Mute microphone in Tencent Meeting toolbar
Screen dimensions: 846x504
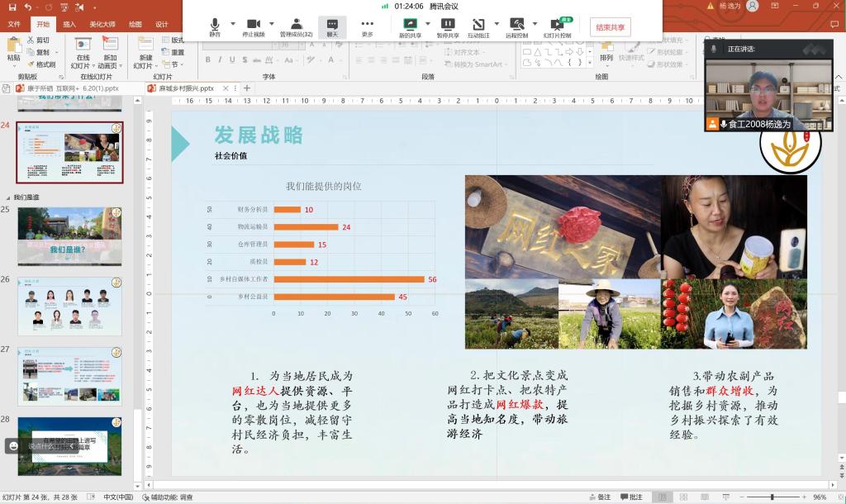pyautogui.click(x=215, y=26)
